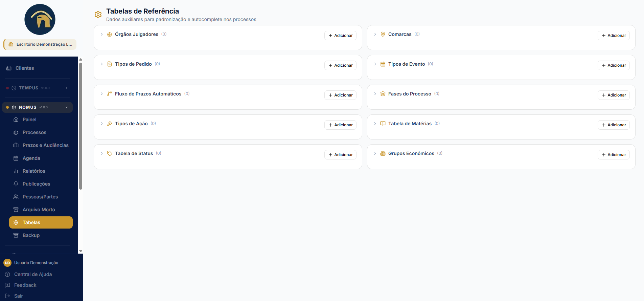The height and width of the screenshot is (301, 644).
Task: Click the calendar icon beside Agenda
Action: 16,158
